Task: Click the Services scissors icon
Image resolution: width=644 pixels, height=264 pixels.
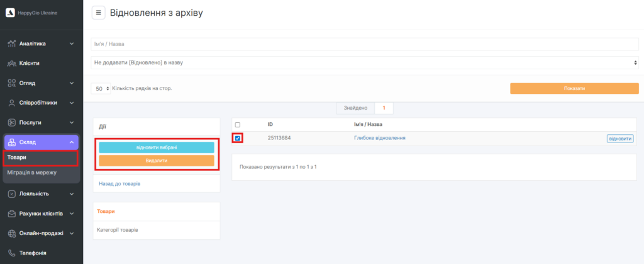Action: tap(12, 122)
